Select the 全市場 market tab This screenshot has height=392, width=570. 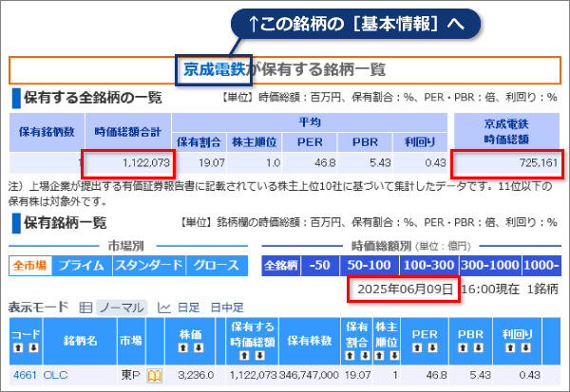[x=30, y=266]
